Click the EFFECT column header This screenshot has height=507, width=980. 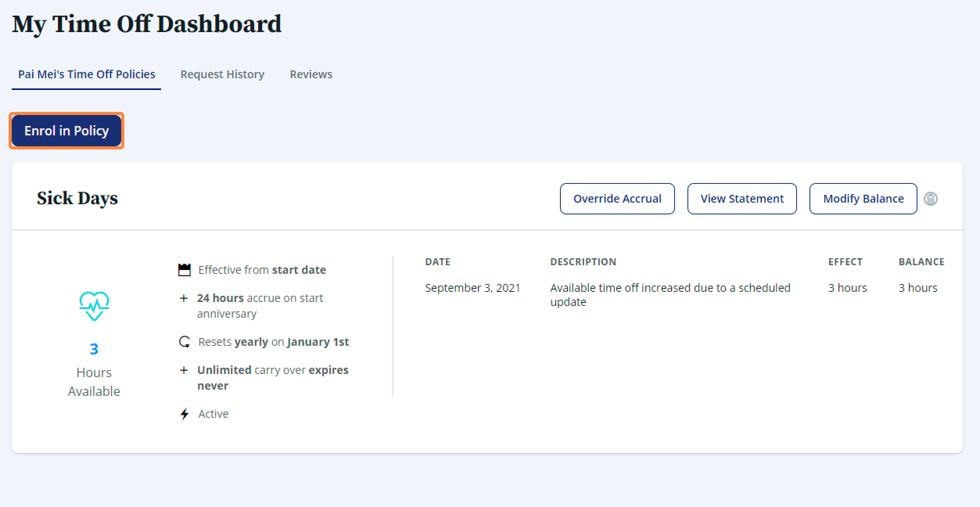845,262
